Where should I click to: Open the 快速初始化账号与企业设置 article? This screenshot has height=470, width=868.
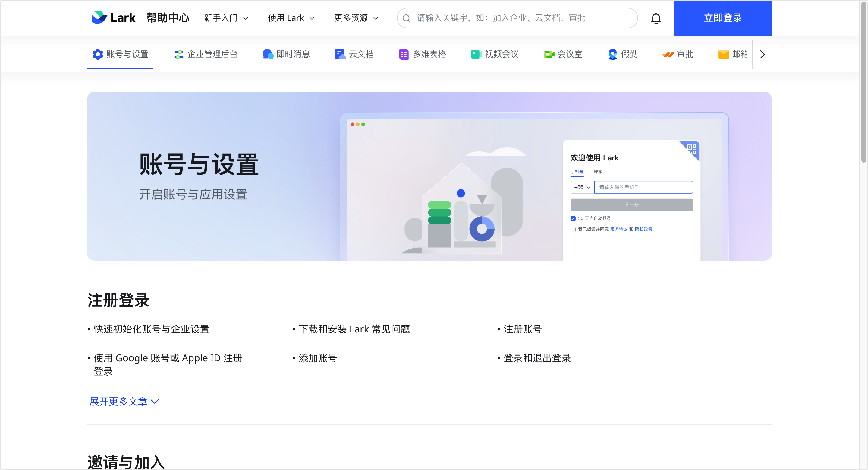pyautogui.click(x=151, y=329)
